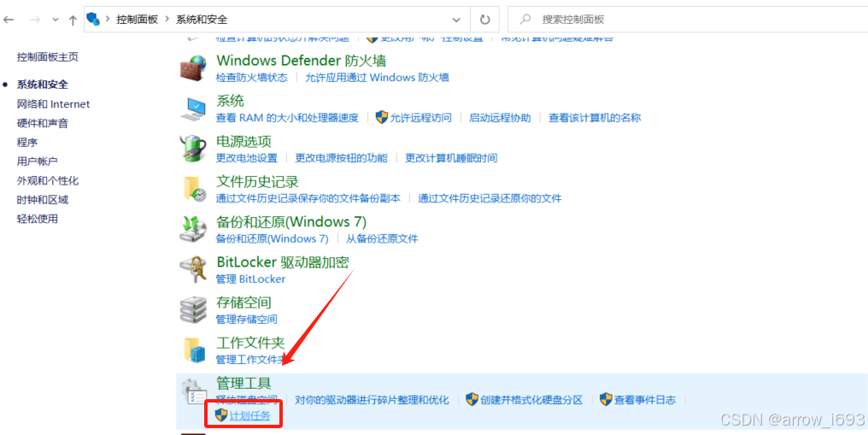Image resolution: width=868 pixels, height=435 pixels.
Task: Click the 文件历史记录 folder clock icon
Action: [x=193, y=189]
